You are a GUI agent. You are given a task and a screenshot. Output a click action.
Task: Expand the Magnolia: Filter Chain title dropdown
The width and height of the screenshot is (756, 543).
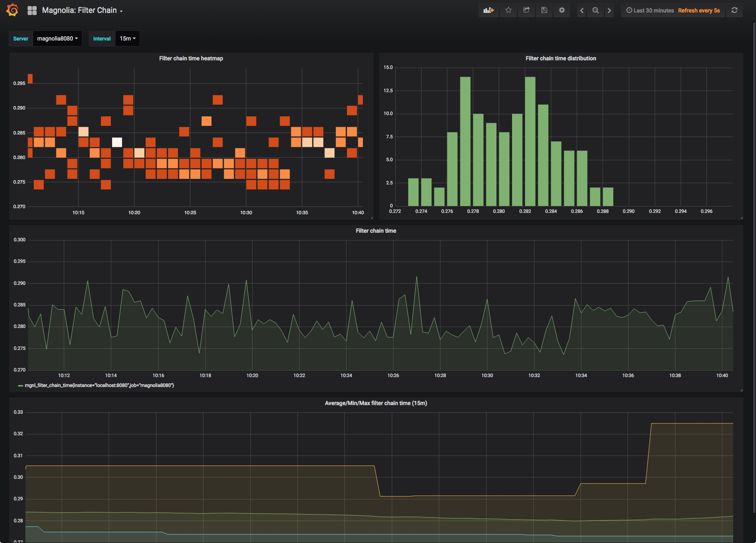click(x=82, y=10)
